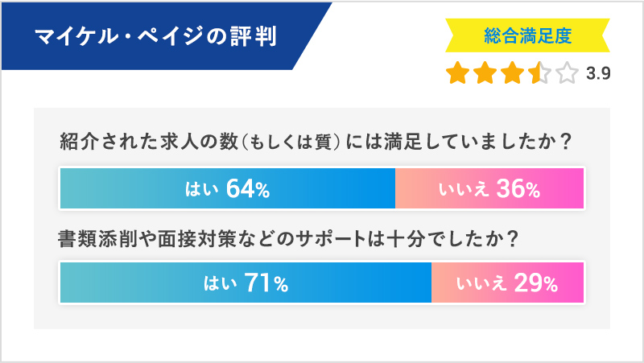Click the 71% figure in second bar
The width and height of the screenshot is (644, 363).
[267, 283]
